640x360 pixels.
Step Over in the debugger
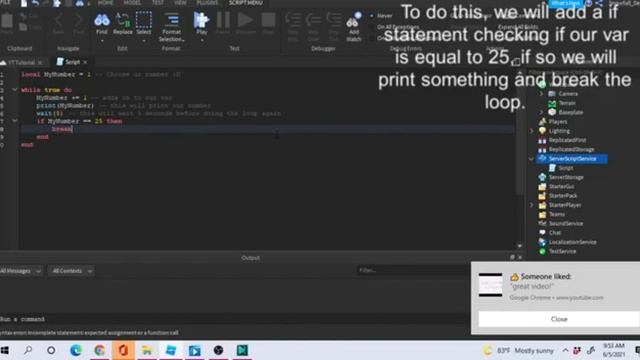[313, 27]
